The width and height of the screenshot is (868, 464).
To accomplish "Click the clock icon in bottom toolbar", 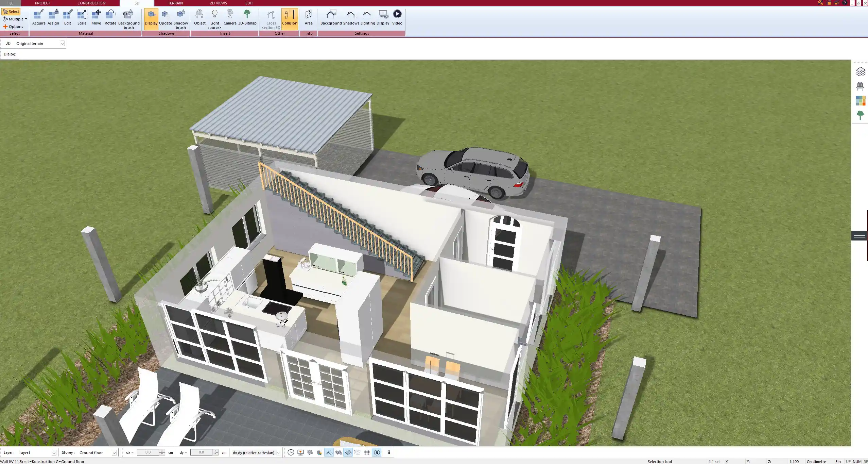I will (291, 452).
